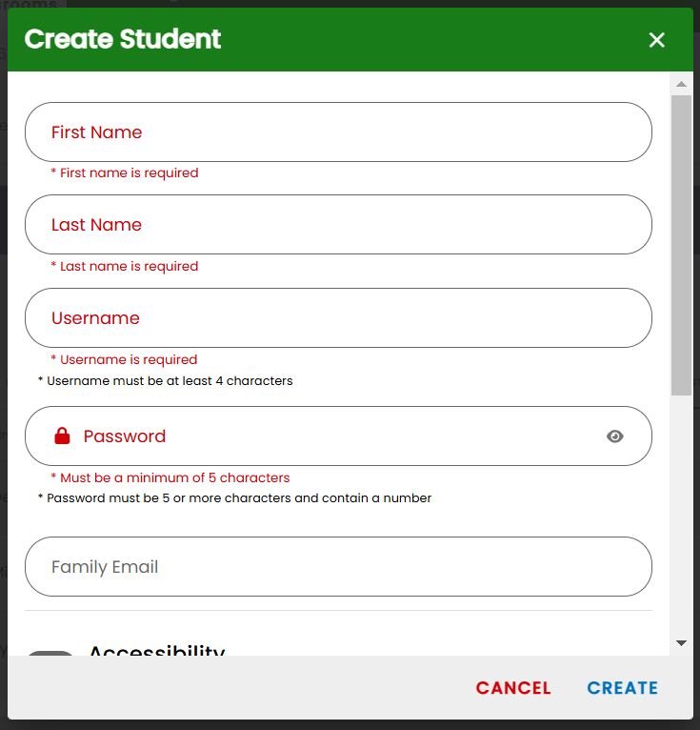Click the 'First name is required' error message
Image resolution: width=700 pixels, height=730 pixels.
[125, 172]
